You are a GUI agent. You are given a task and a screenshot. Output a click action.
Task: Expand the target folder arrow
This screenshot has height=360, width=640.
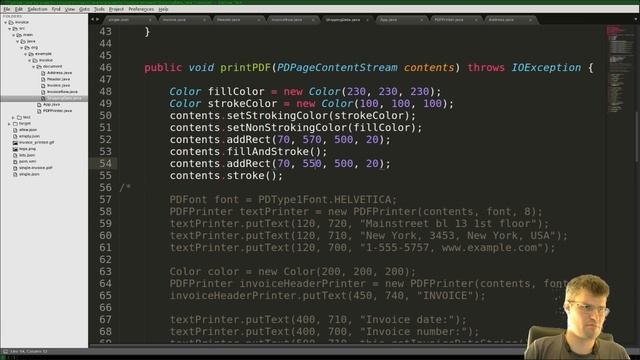(x=9, y=123)
